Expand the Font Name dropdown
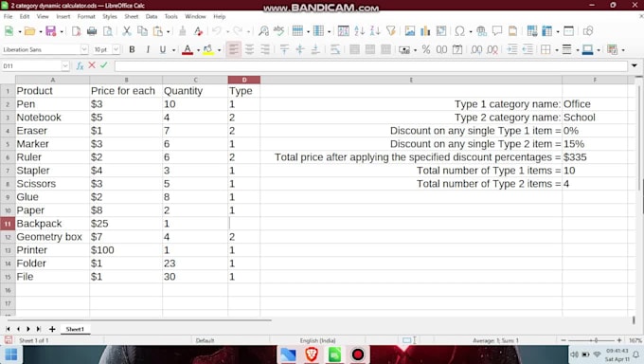The height and width of the screenshot is (364, 644). [83, 49]
